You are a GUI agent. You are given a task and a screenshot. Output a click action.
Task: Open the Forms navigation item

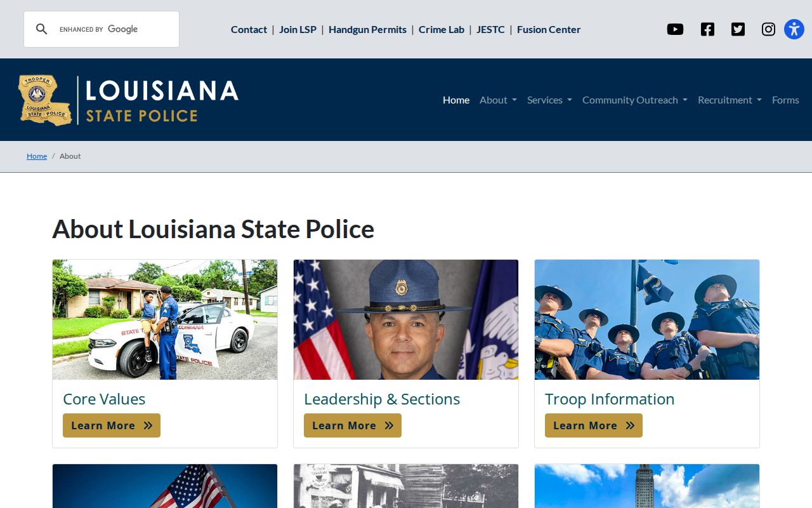pos(785,100)
